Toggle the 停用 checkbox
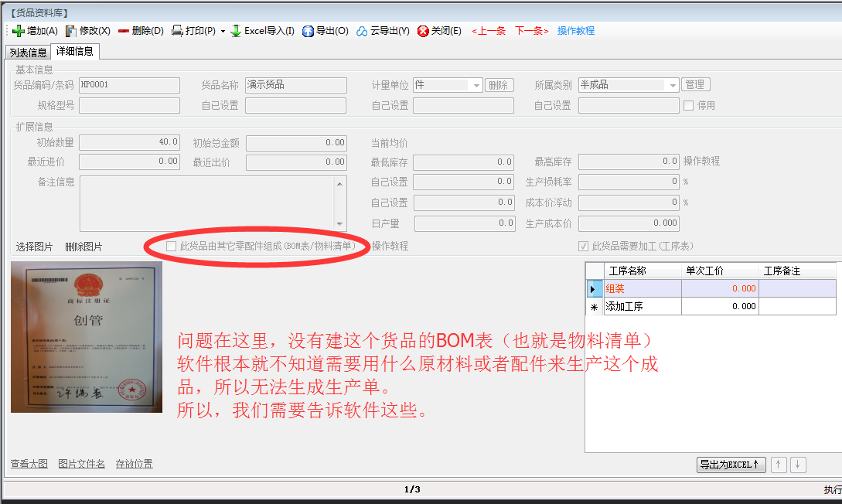This screenshot has width=842, height=504. [687, 105]
